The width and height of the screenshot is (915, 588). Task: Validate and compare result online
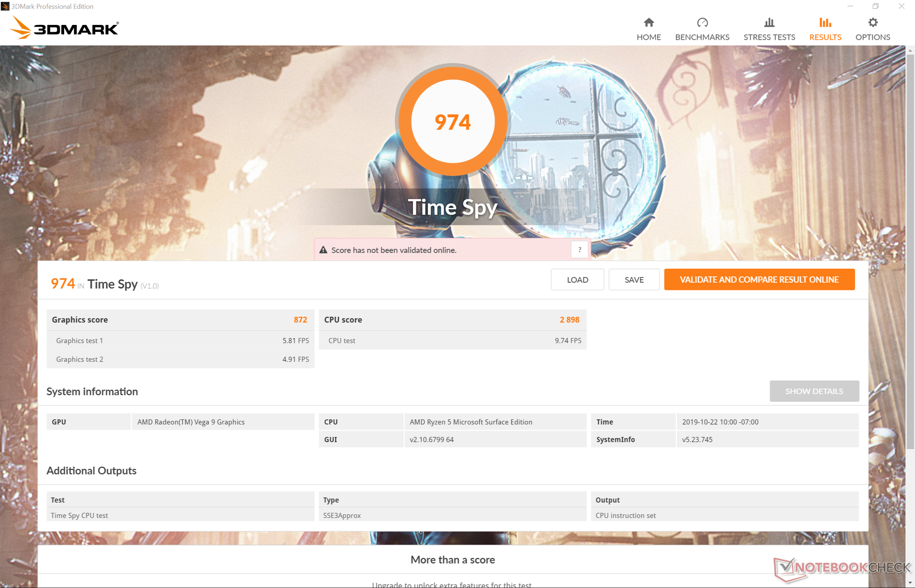759,279
